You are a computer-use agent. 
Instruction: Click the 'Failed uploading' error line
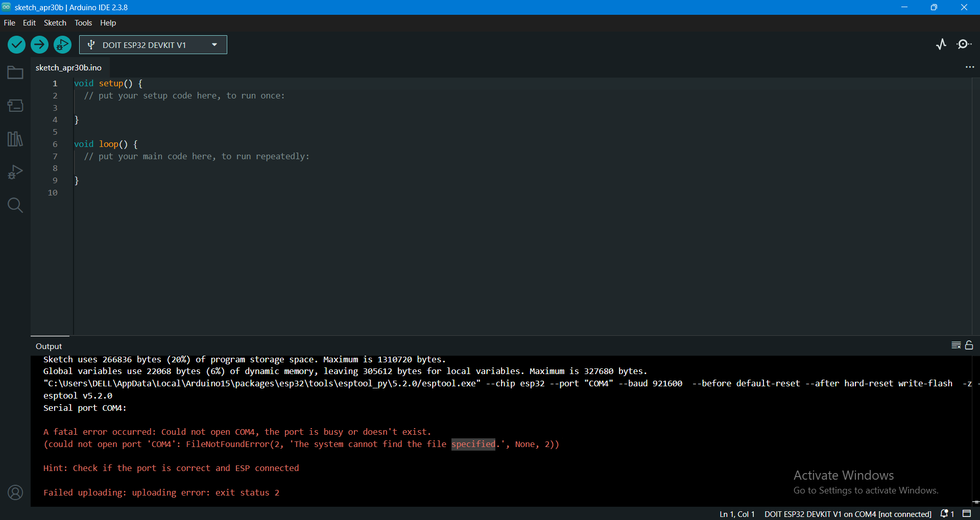pos(161,493)
